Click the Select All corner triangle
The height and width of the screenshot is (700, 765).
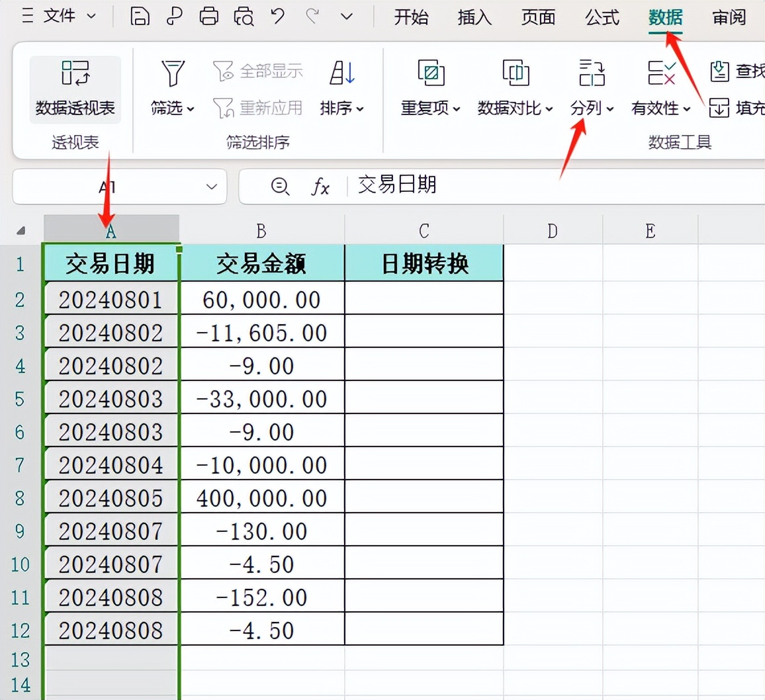point(21,231)
